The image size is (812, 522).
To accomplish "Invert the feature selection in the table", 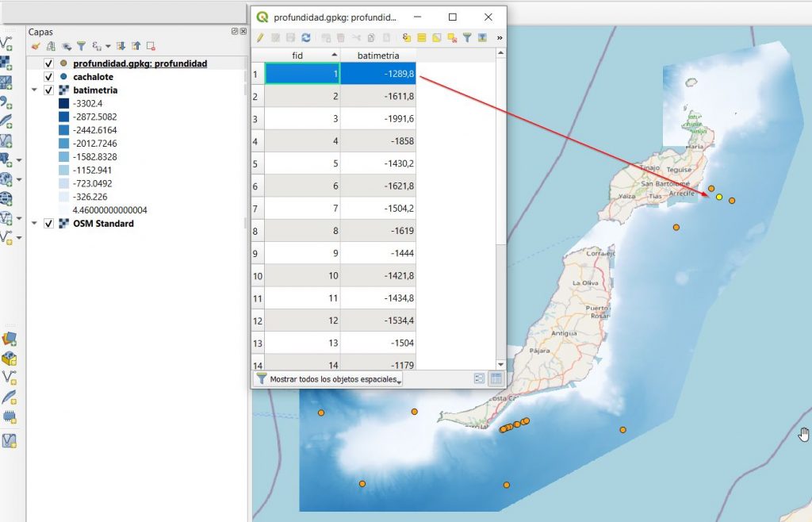I will (x=436, y=37).
